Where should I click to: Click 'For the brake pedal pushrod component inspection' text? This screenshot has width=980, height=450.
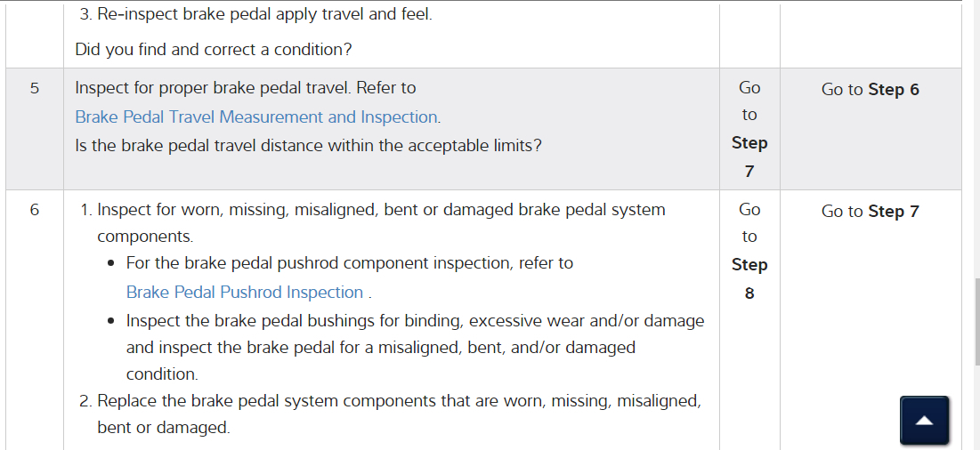(350, 263)
